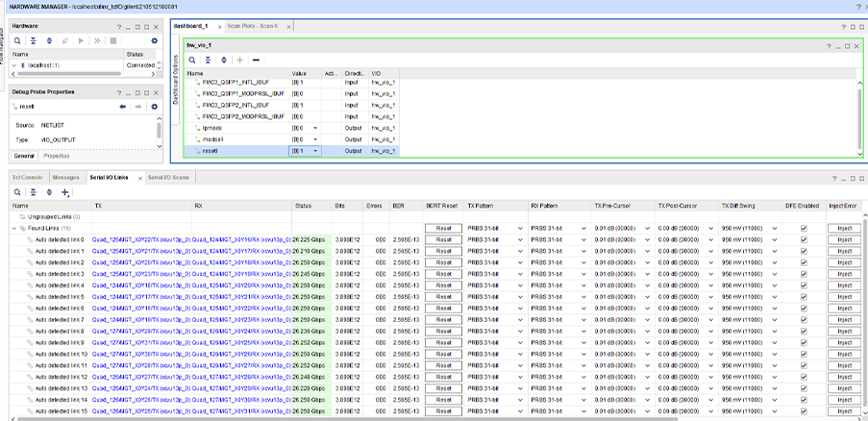The image size is (868, 421).
Task: Click the run trigger play icon in Hardware panel
Action: (82, 40)
